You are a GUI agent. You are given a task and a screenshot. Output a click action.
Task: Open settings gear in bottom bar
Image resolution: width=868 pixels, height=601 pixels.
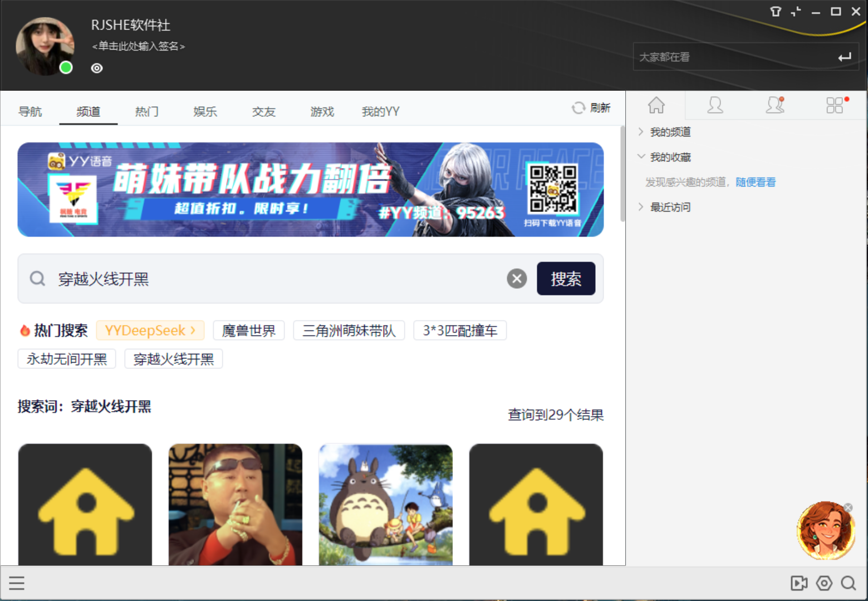tap(823, 583)
